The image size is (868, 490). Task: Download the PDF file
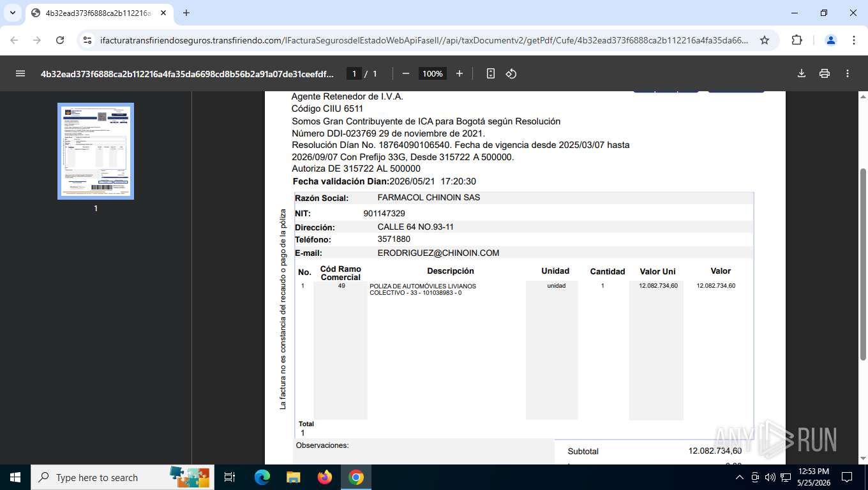click(802, 73)
